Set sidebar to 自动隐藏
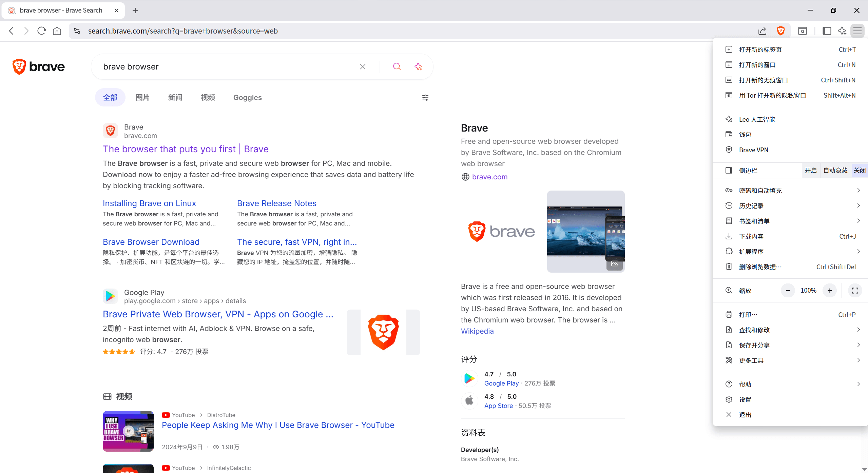Screen dimensions: 868x473 (x=835, y=170)
